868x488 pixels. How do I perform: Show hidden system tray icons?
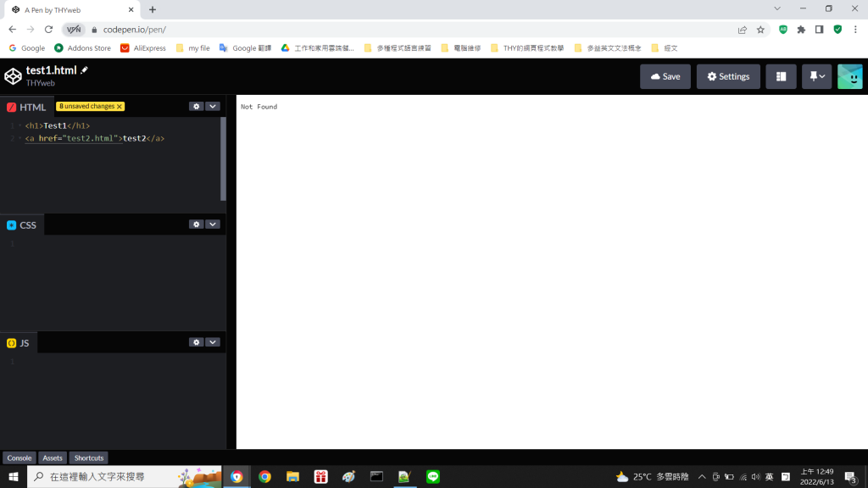point(702,476)
